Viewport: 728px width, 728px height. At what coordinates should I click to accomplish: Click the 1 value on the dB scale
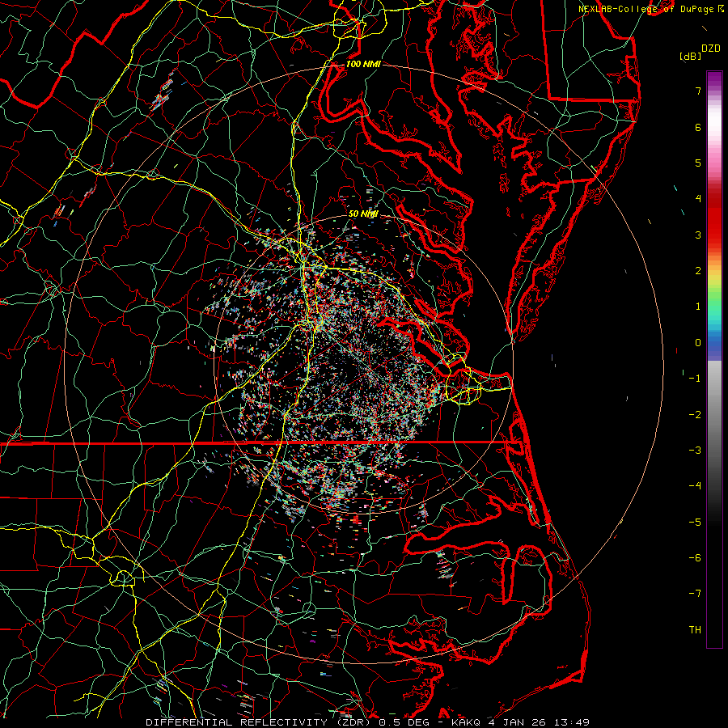(x=698, y=307)
